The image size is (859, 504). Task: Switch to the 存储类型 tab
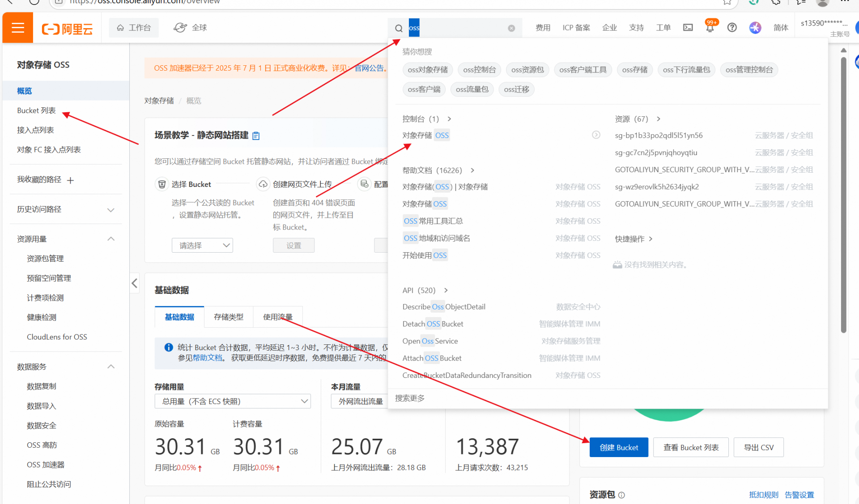click(229, 317)
